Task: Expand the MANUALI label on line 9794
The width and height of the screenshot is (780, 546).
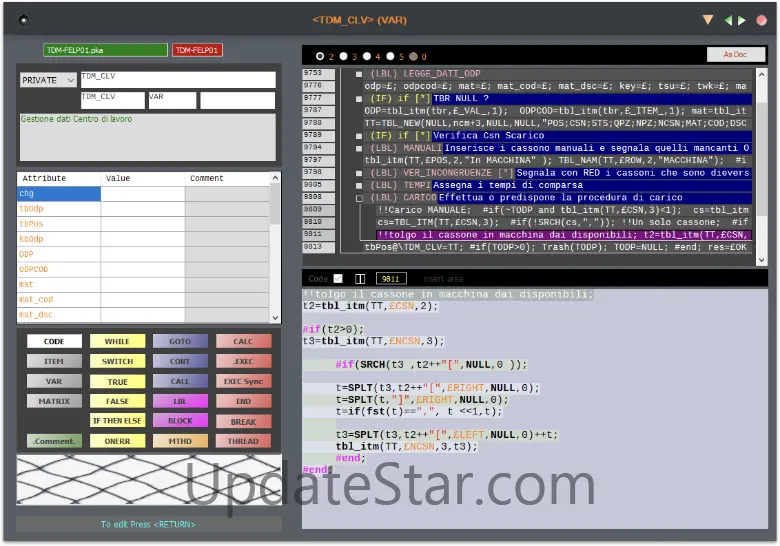Action: 359,148
